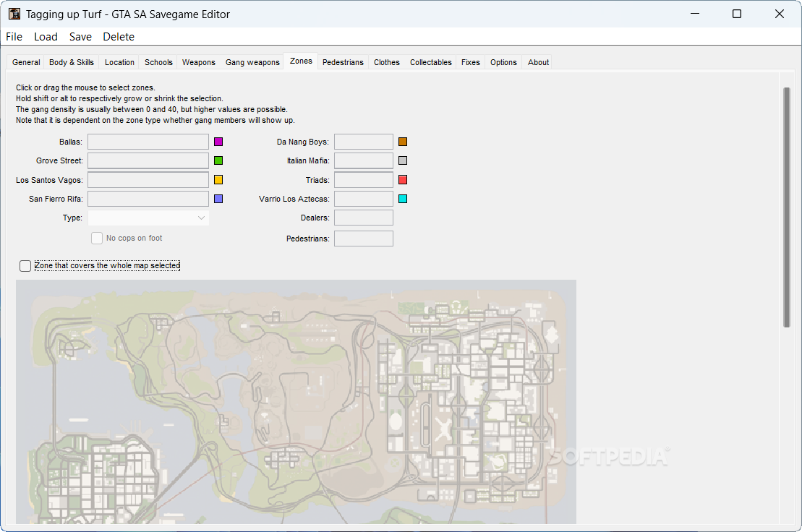Switch to the Location tab
Viewport: 802px width, 532px height.
(x=119, y=62)
